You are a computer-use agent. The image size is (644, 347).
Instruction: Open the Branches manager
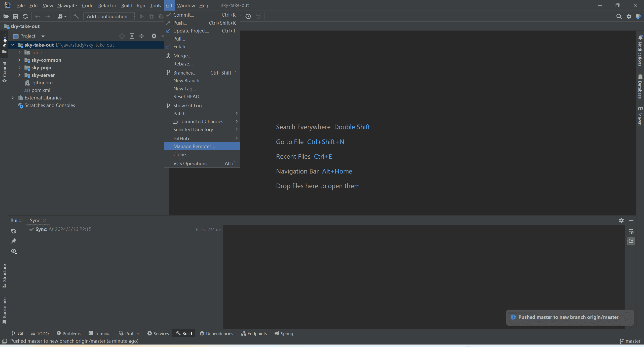click(x=184, y=72)
